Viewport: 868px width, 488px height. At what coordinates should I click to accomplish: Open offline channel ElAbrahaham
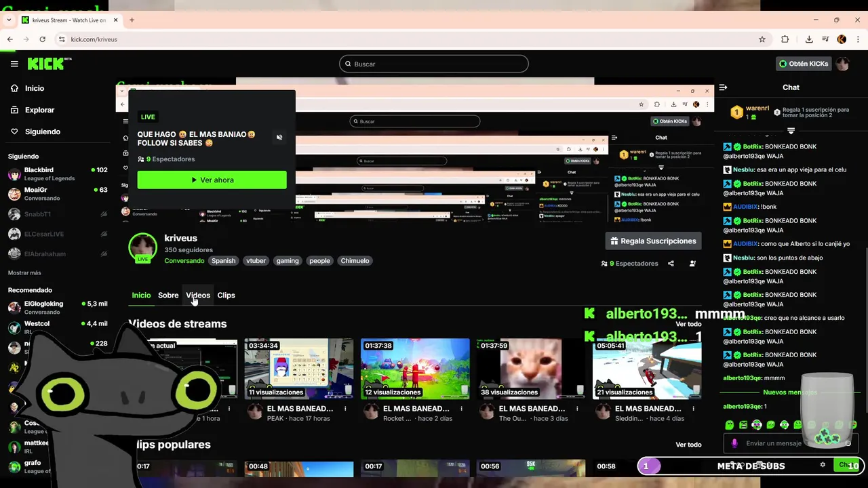point(58,253)
